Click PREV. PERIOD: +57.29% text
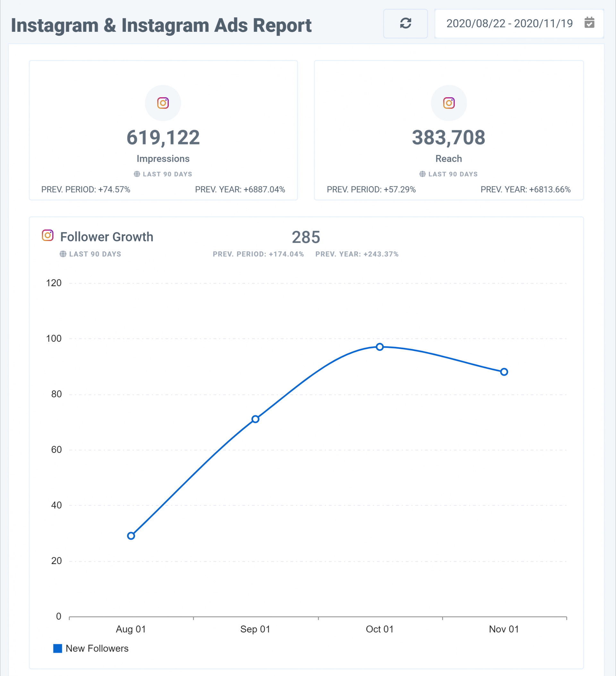 tap(371, 189)
